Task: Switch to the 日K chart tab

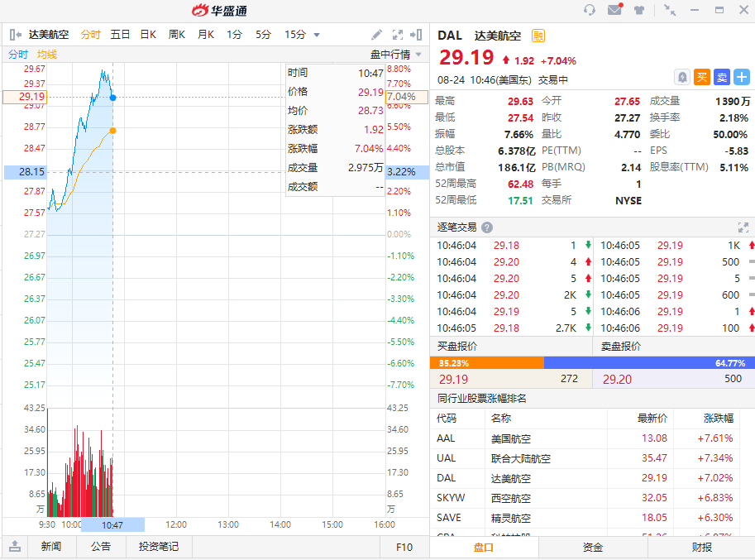Action: point(148,35)
